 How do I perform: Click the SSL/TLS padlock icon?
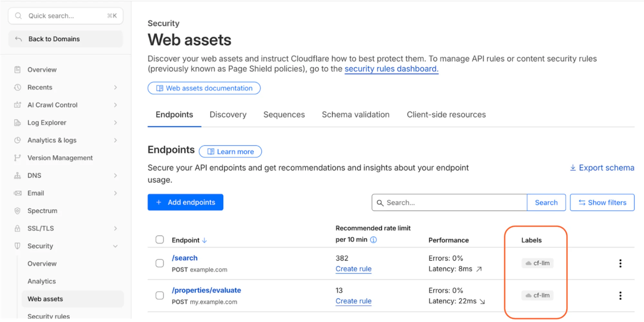18,228
